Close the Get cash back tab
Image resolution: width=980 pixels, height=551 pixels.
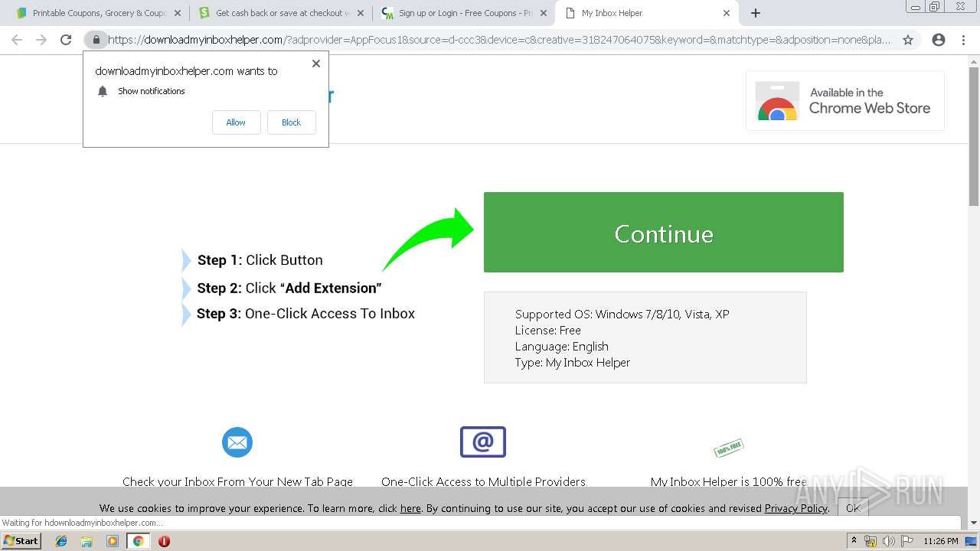click(361, 13)
